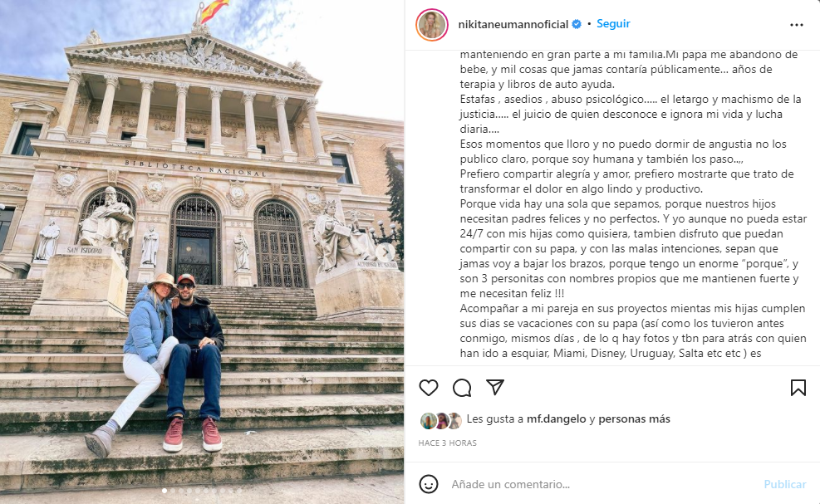This screenshot has height=504, width=820.
Task: Follow the account with Seguir
Action: point(613,23)
